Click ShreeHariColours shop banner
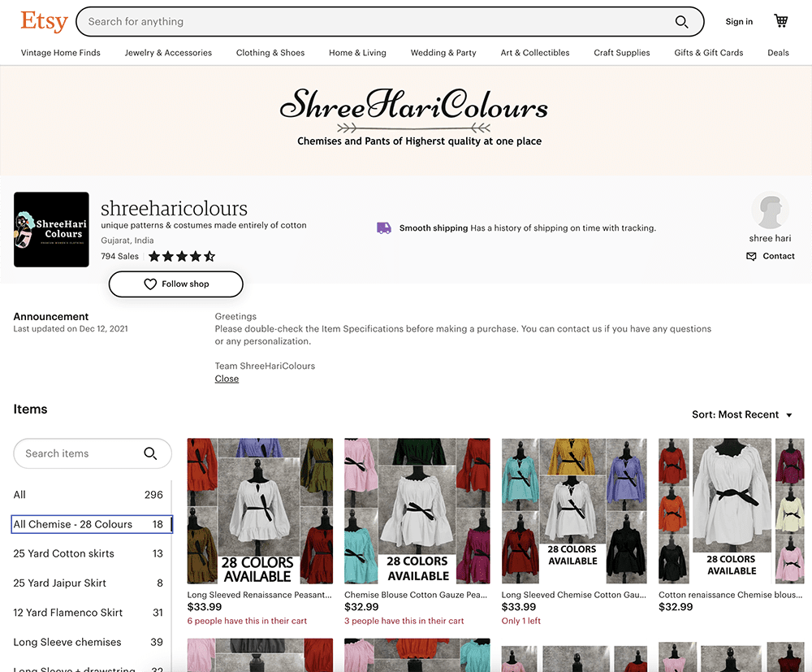The width and height of the screenshot is (812, 672). [x=406, y=120]
